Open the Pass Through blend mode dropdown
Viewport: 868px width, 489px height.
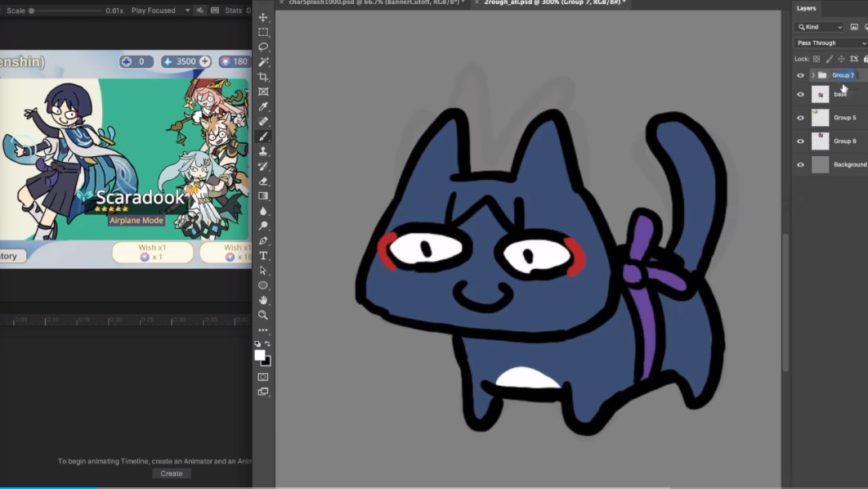(831, 43)
